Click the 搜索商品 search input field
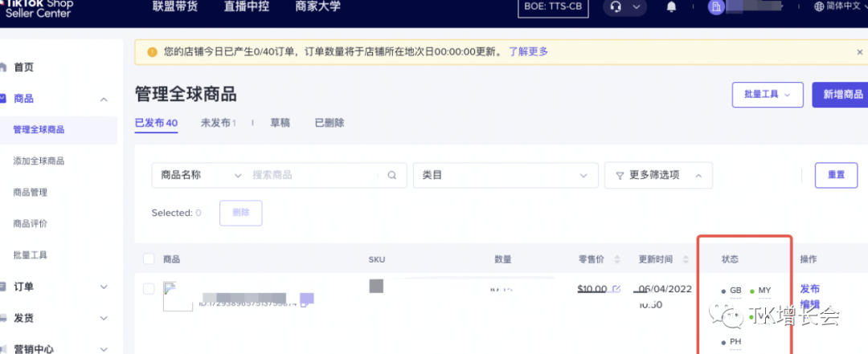Image resolution: width=868 pixels, height=354 pixels. [313, 175]
